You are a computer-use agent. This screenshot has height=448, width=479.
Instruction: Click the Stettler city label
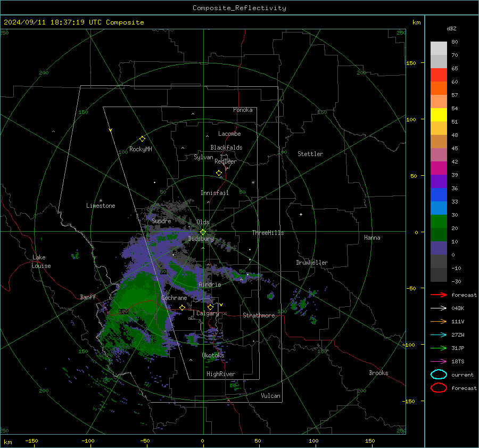tap(310, 154)
